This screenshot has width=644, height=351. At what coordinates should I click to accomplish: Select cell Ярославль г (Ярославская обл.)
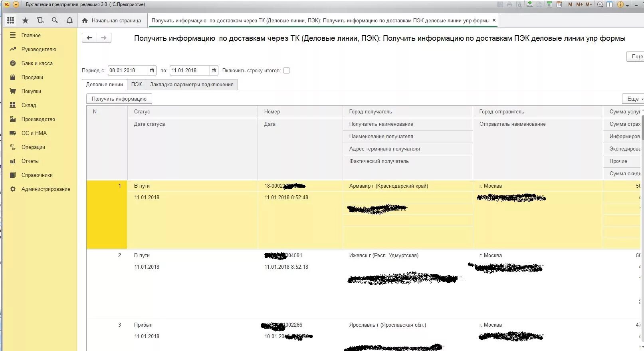point(408,325)
